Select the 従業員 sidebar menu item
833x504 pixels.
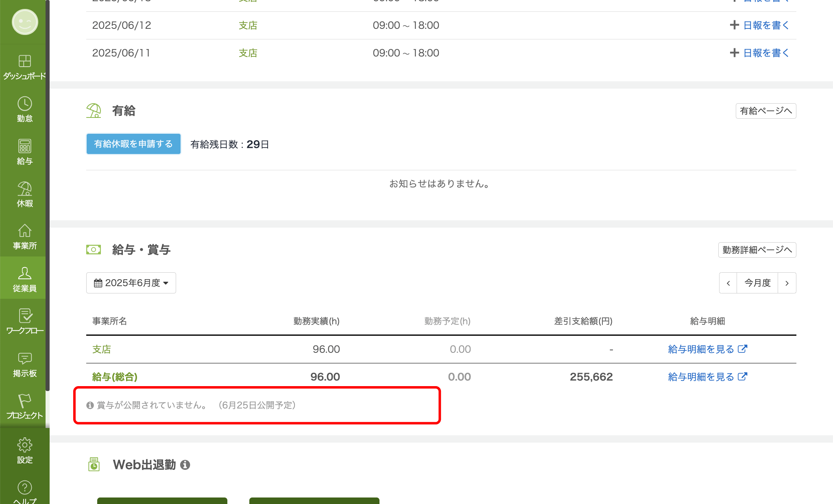pos(24,279)
